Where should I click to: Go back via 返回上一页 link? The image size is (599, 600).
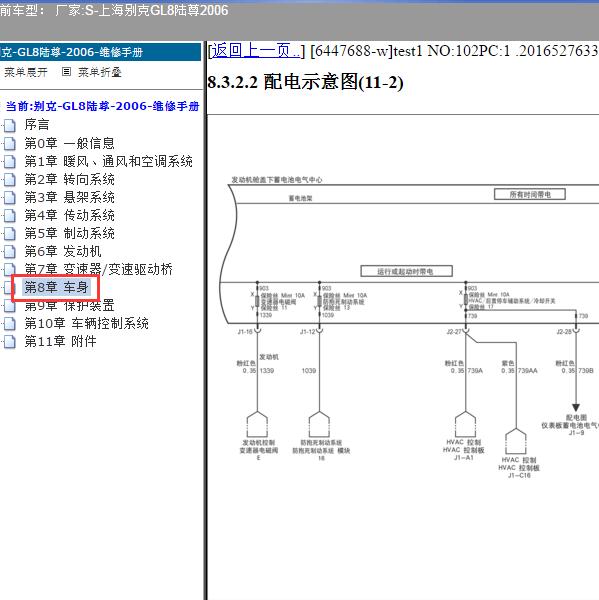pyautogui.click(x=256, y=51)
